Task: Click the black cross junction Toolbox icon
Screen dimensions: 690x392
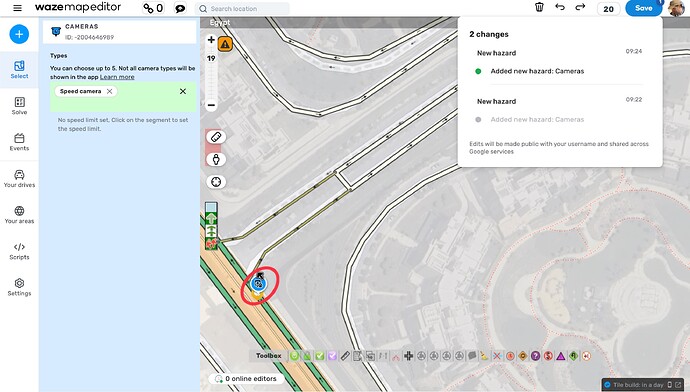Action: point(408,356)
